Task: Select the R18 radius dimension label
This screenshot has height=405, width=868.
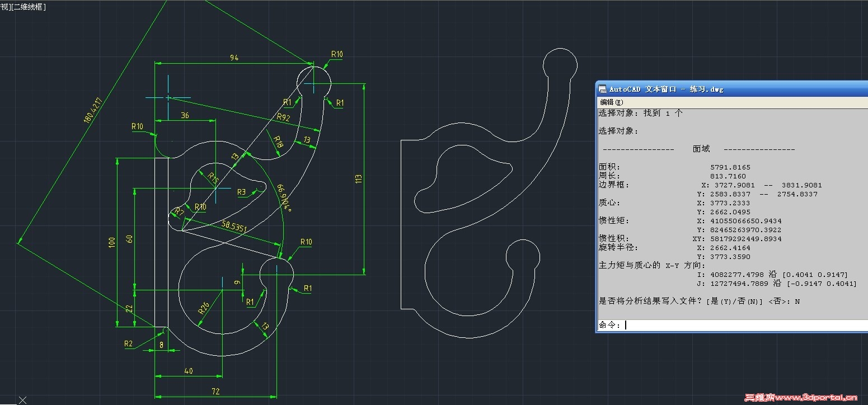Action: (278, 142)
